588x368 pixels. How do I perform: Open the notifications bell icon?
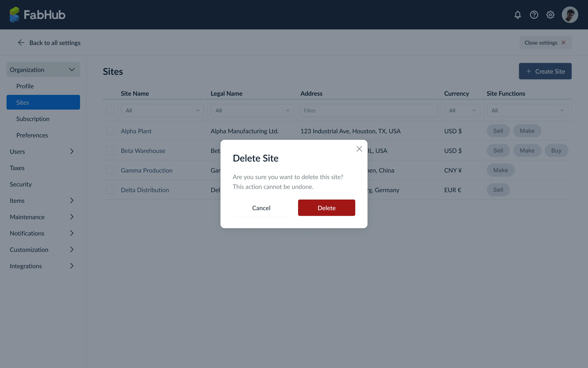coord(518,15)
